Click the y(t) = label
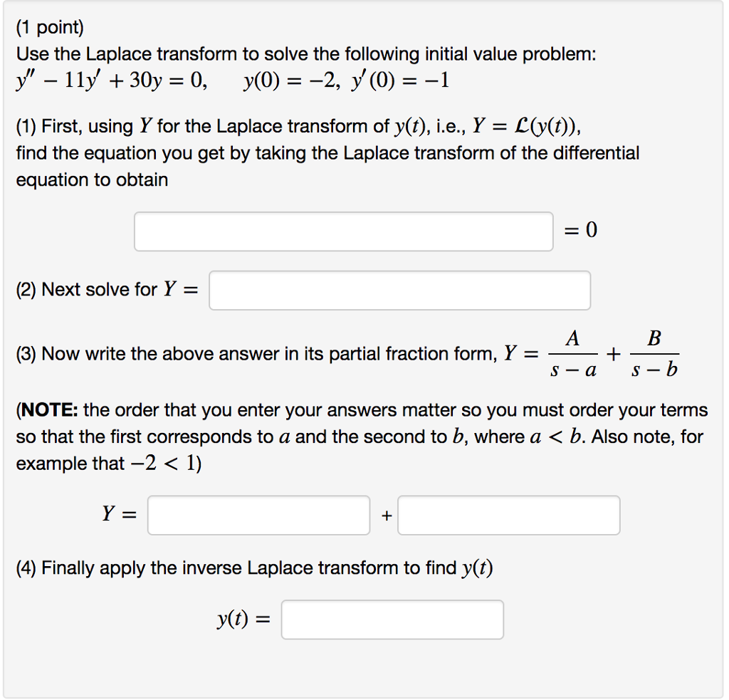This screenshot has height=700, width=729. click(x=242, y=619)
